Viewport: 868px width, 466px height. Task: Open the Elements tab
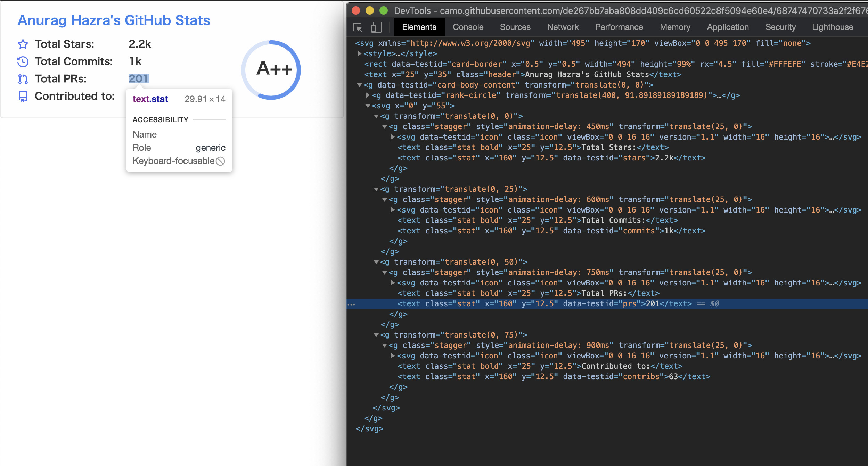click(x=419, y=27)
